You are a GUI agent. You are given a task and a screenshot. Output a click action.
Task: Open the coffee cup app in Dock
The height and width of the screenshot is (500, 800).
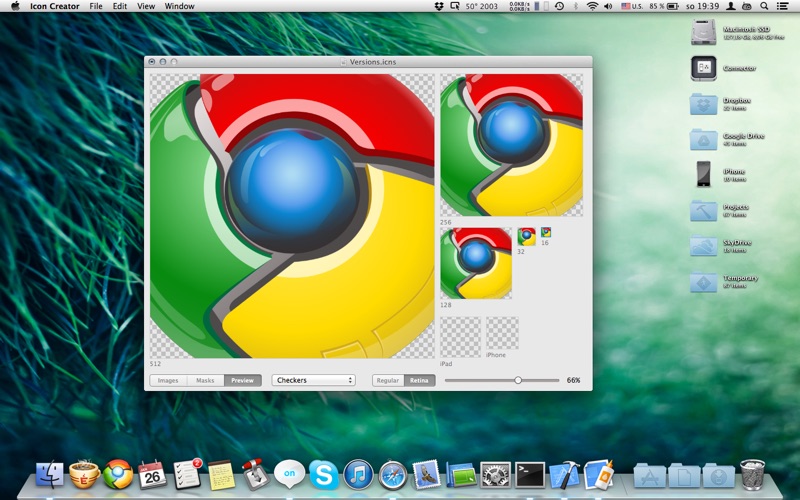[x=84, y=474]
